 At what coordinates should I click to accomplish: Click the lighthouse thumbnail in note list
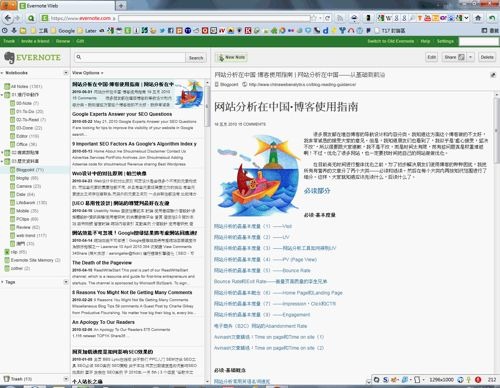click(x=189, y=94)
